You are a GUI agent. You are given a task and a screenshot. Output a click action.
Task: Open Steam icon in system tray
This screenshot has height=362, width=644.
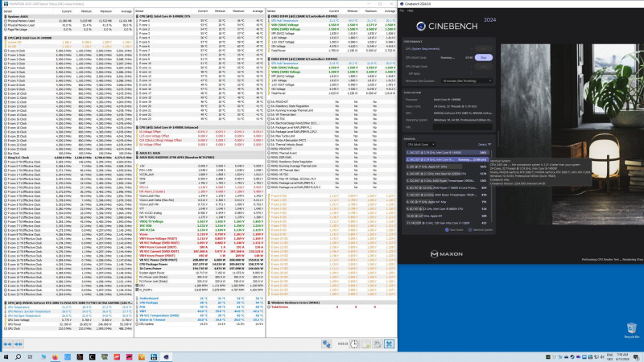[572, 357]
